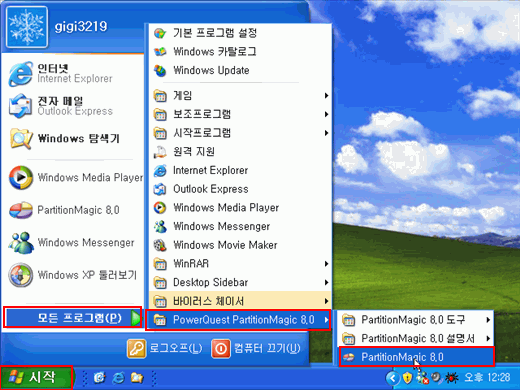Viewport: 520px width, 390px height.
Task: Click the 컴퓨터 끄기 power icon
Action: [221, 349]
